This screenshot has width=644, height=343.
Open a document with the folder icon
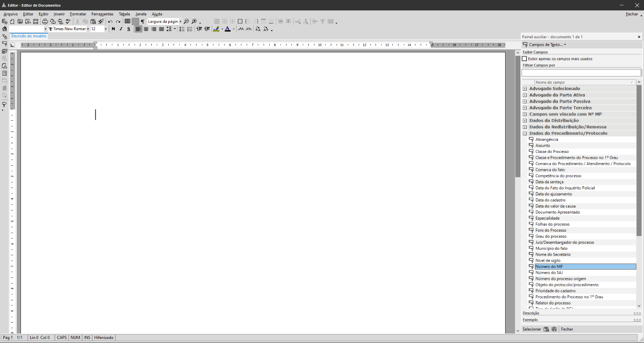(x=20, y=21)
